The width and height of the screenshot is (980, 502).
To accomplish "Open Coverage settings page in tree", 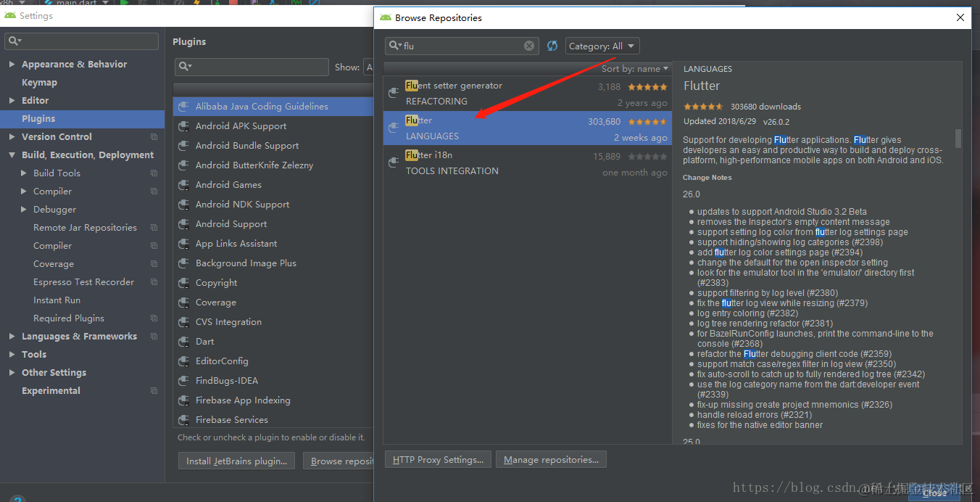I will click(54, 263).
